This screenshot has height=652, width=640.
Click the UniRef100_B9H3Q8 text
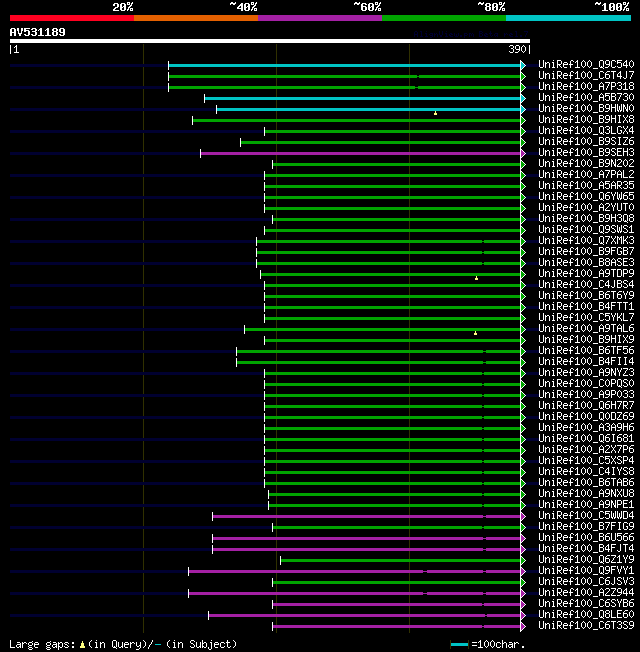[x=586, y=218]
